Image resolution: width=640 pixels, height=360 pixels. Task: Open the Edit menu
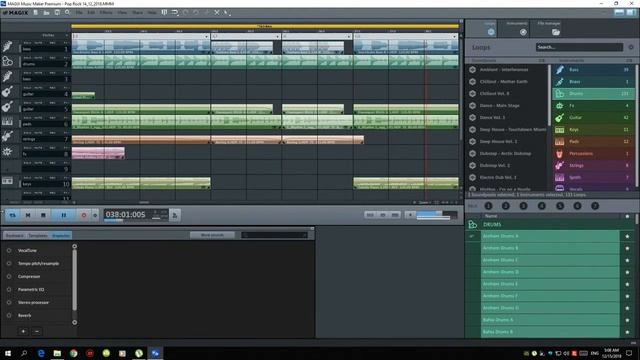coord(91,13)
